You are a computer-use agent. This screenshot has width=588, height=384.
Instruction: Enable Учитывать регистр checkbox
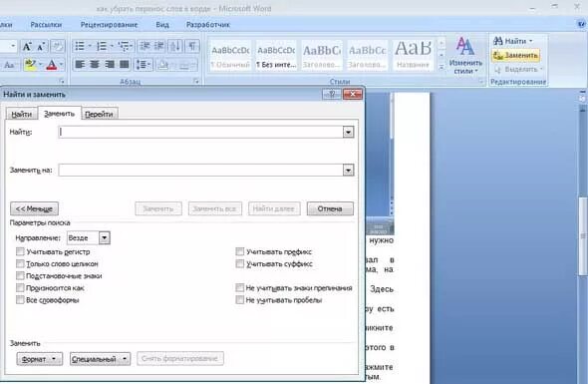20,251
